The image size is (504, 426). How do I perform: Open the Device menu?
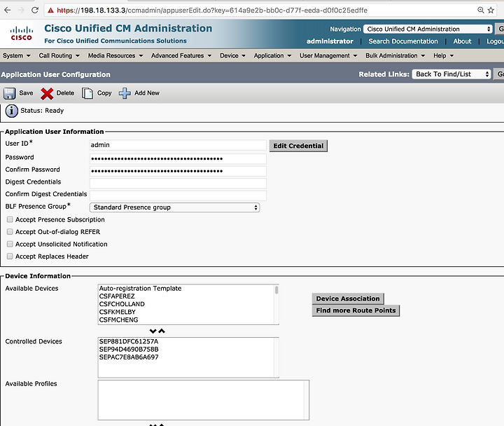point(232,55)
